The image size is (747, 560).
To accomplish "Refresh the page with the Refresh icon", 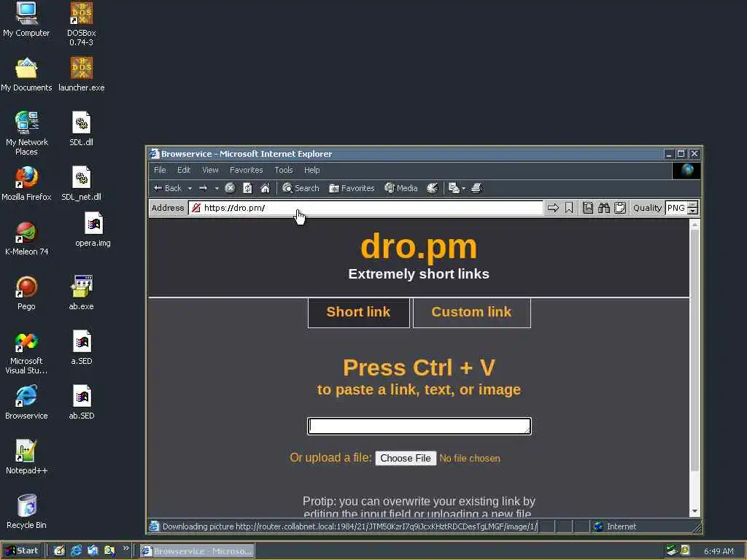I will [248, 188].
